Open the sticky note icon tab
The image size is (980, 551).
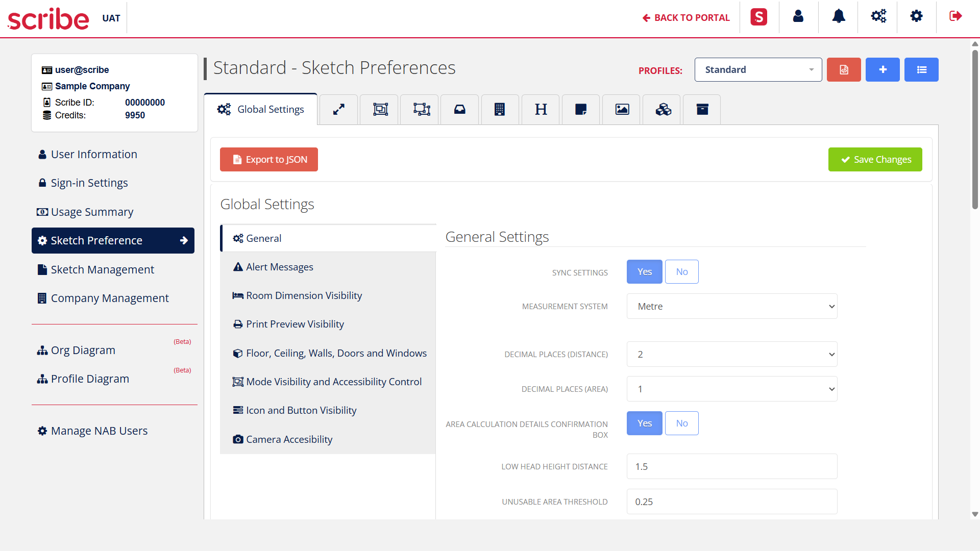(x=581, y=109)
